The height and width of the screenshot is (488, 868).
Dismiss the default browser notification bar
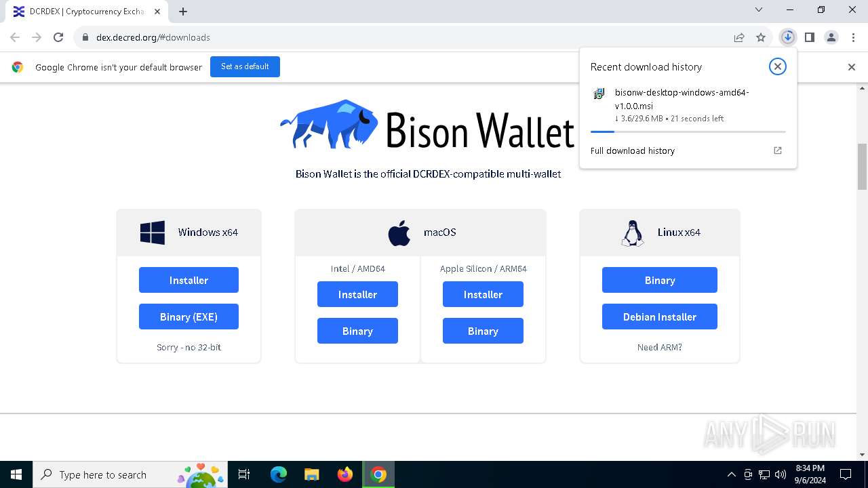tap(852, 67)
